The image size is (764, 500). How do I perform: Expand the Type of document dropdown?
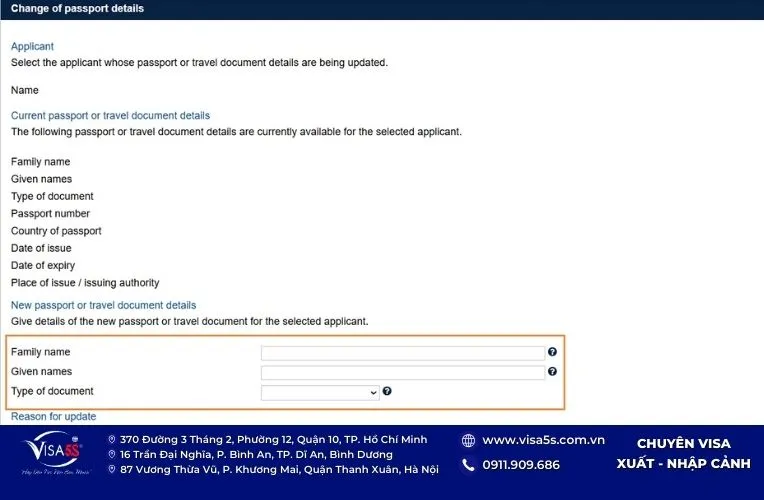click(320, 393)
